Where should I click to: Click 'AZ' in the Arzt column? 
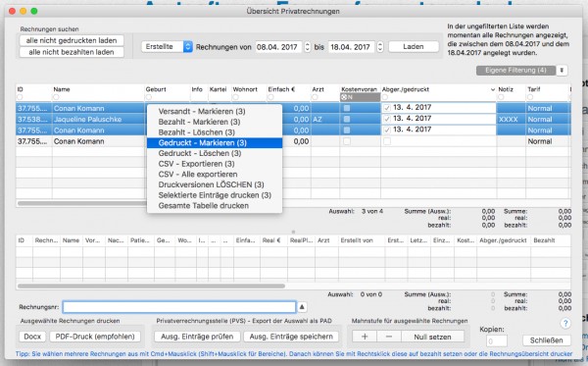[x=318, y=120]
